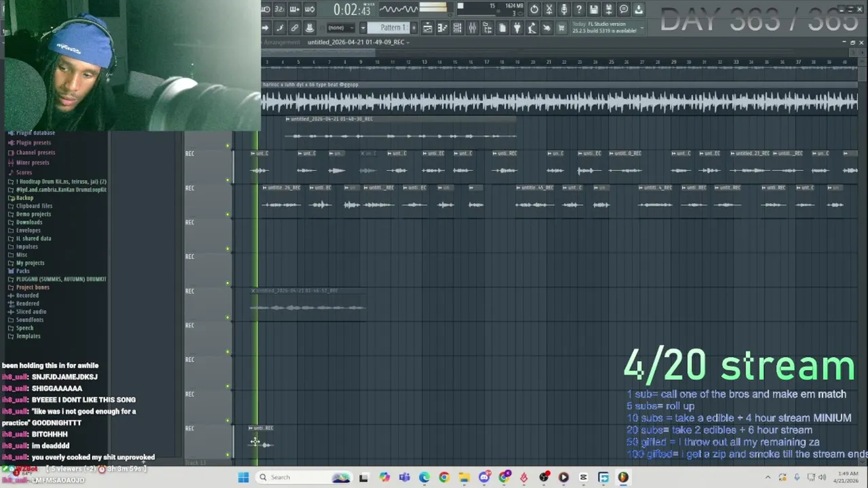Toggle the loop recording button
Screen dimensions: 868x488
[309, 9]
